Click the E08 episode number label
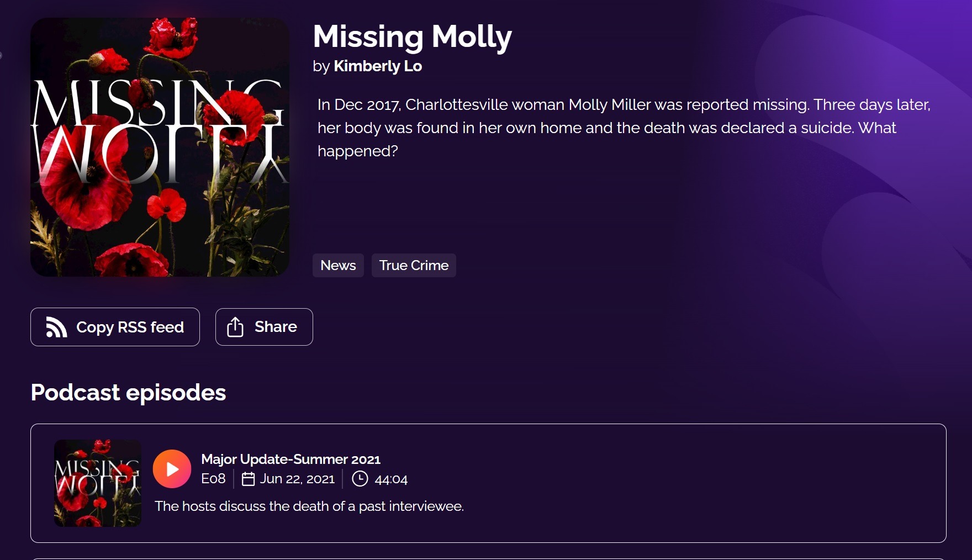Image resolution: width=972 pixels, height=560 pixels. pos(213,479)
